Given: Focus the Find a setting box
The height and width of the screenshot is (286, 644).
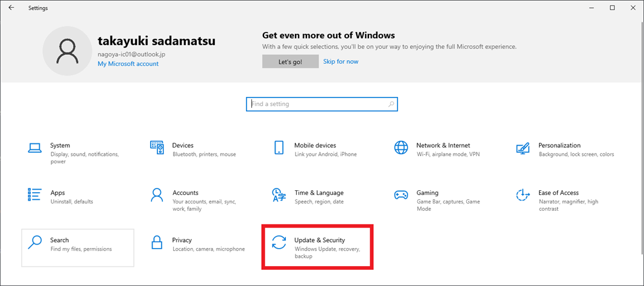Looking at the screenshot, I should 322,104.
